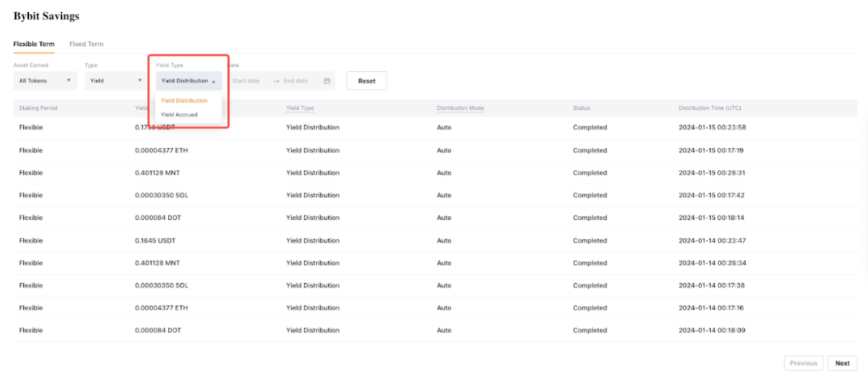Click the arrow between start and end date

coord(276,81)
